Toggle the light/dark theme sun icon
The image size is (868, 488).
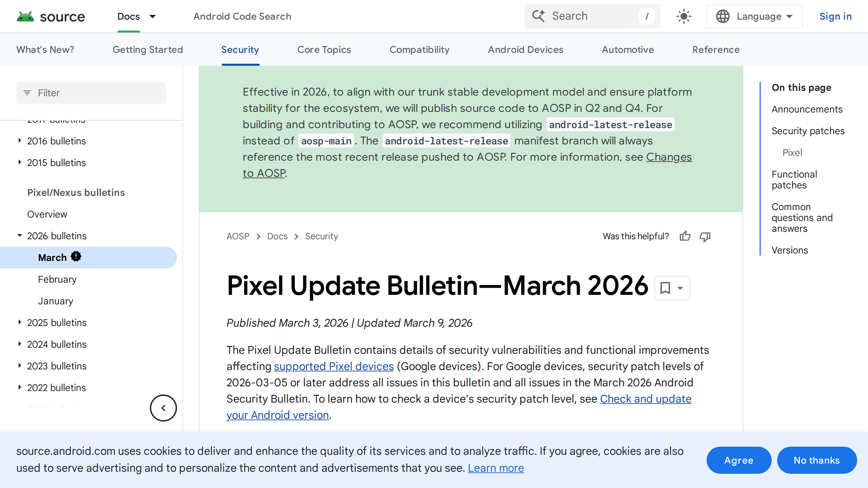[684, 16]
